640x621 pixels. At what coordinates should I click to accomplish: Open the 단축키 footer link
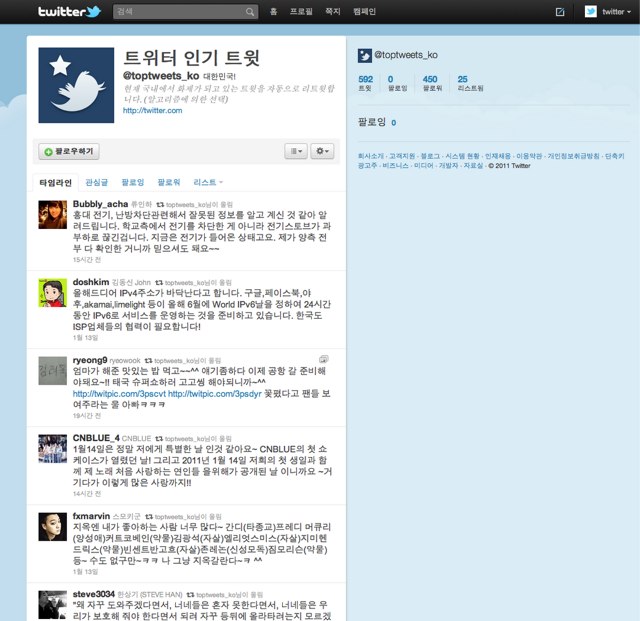[x=615, y=156]
